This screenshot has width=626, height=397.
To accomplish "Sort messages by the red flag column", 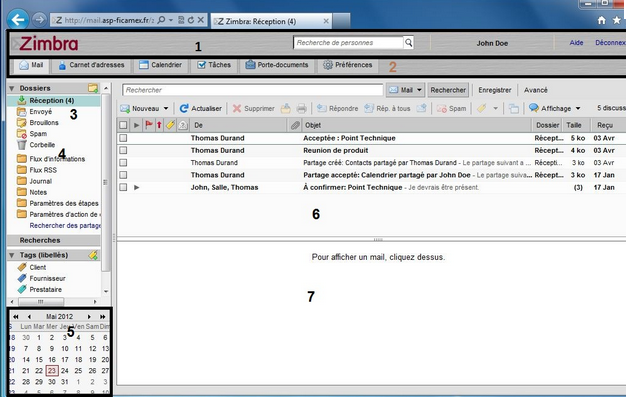I will click(149, 125).
